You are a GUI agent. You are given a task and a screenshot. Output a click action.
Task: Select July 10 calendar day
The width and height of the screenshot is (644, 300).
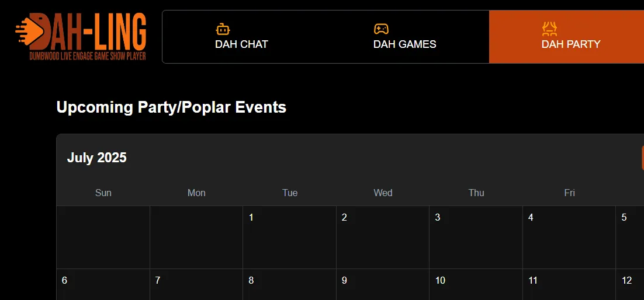click(x=476, y=285)
